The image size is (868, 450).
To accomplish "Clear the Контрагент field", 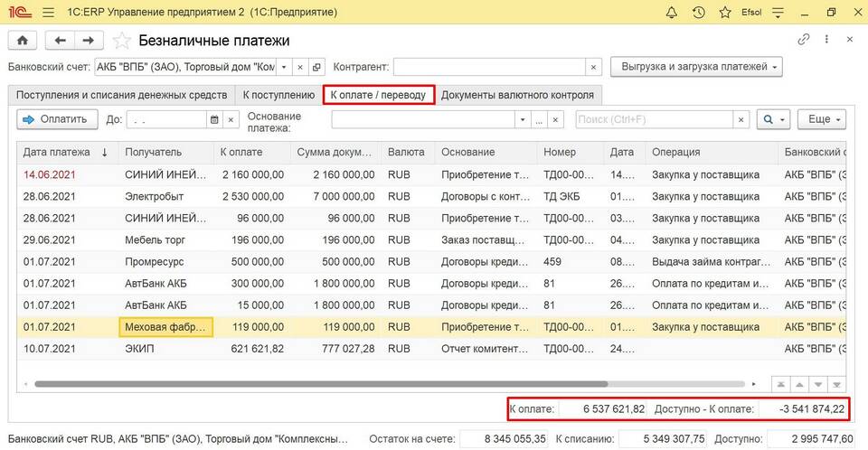I will coord(593,67).
